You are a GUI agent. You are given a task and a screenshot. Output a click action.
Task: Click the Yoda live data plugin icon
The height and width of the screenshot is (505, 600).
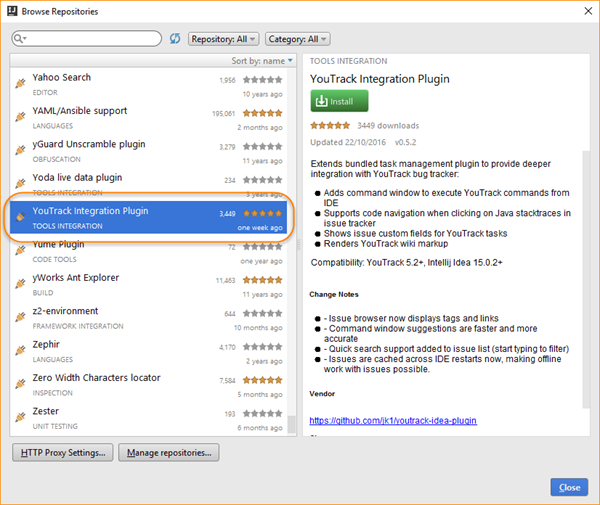(x=20, y=183)
